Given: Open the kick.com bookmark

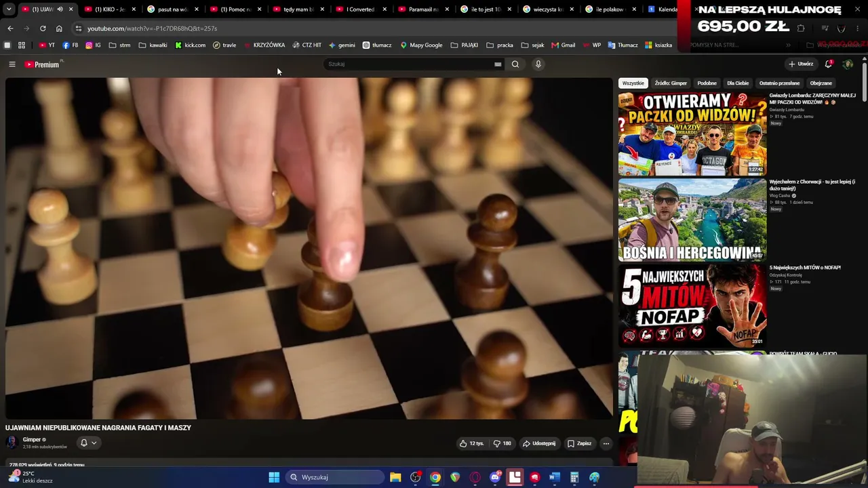Looking at the screenshot, I should (x=190, y=45).
